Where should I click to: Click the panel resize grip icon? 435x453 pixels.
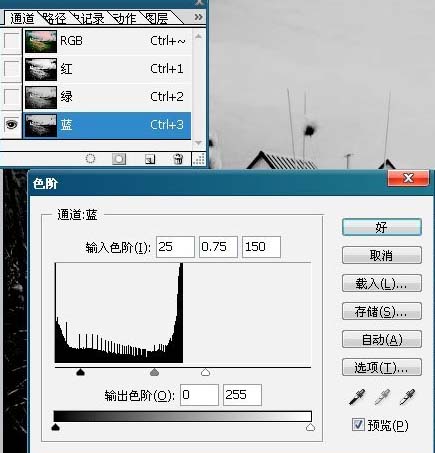click(199, 159)
